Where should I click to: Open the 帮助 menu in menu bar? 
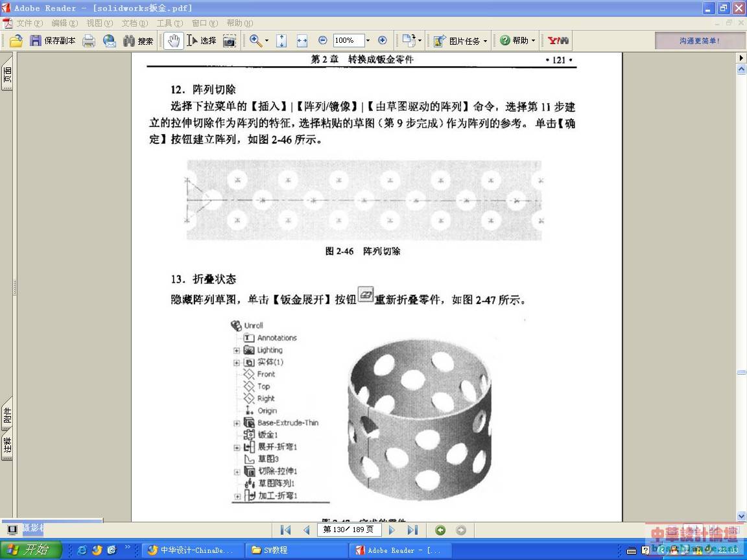[x=240, y=23]
